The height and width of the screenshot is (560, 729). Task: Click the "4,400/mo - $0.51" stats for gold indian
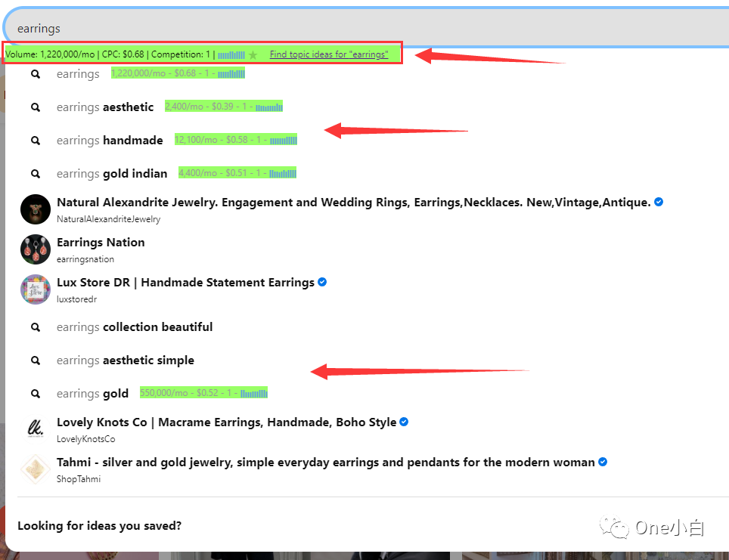(237, 173)
